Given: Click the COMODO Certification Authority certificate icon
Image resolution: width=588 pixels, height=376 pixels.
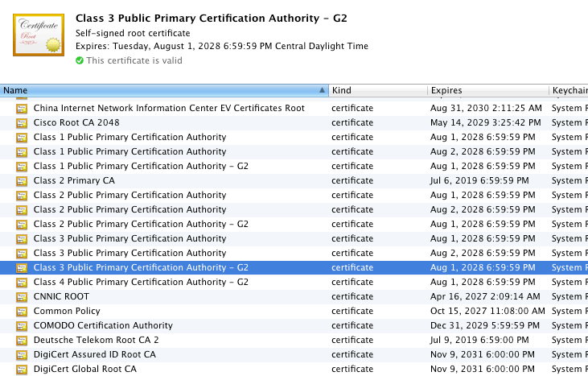Looking at the screenshot, I should pos(22,326).
